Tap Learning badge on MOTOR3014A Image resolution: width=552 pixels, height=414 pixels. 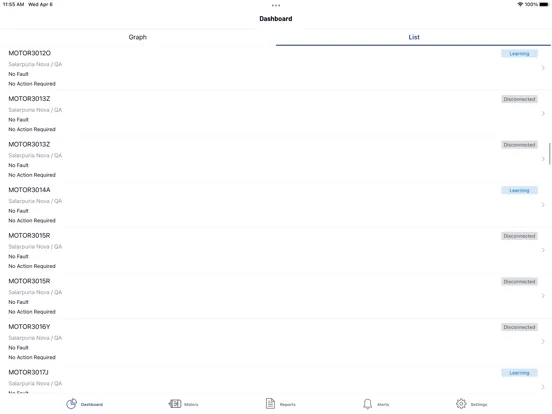click(519, 190)
